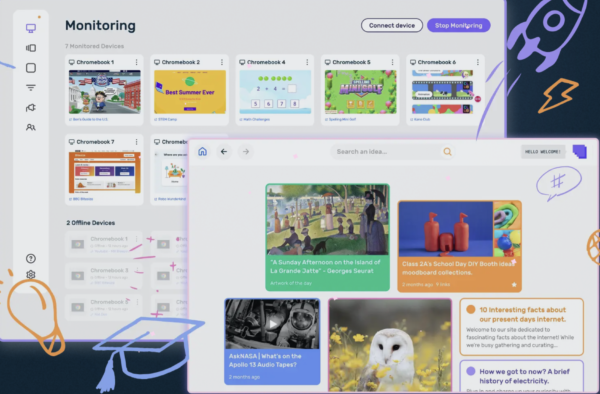Click the home icon in the browser window
Screen dimensions: 600x394
coord(202,151)
